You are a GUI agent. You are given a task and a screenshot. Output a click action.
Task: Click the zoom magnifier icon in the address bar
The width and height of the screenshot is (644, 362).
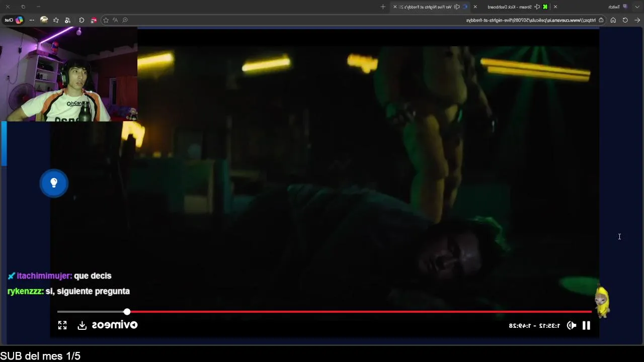(x=125, y=20)
